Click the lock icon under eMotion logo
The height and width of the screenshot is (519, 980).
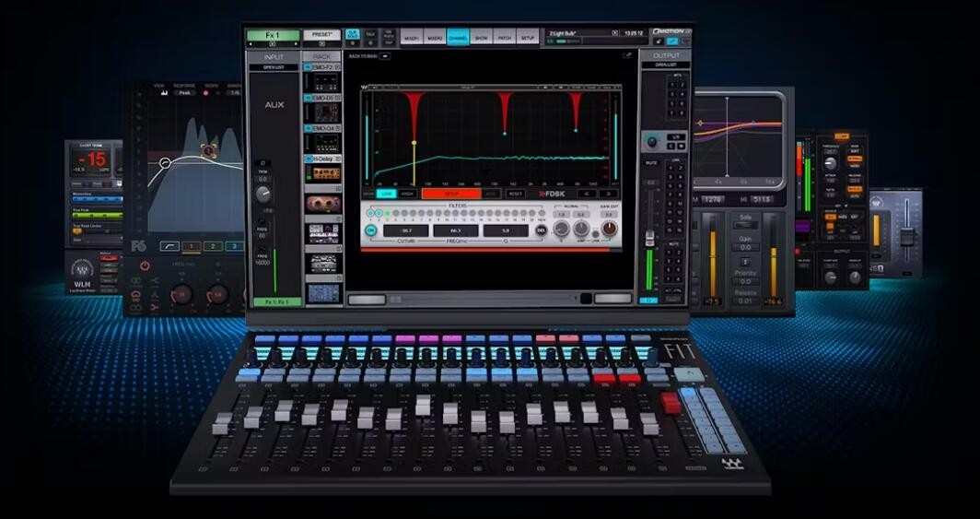click(x=659, y=41)
